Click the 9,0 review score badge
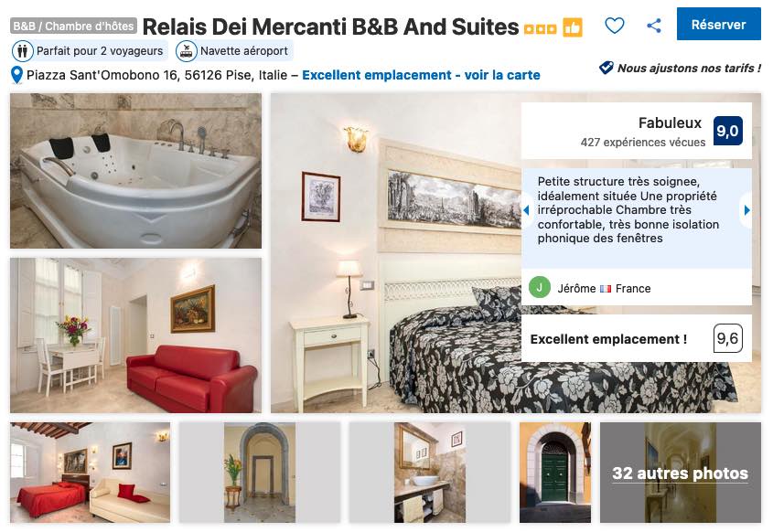Screen dimensions: 773x532 tap(727, 131)
